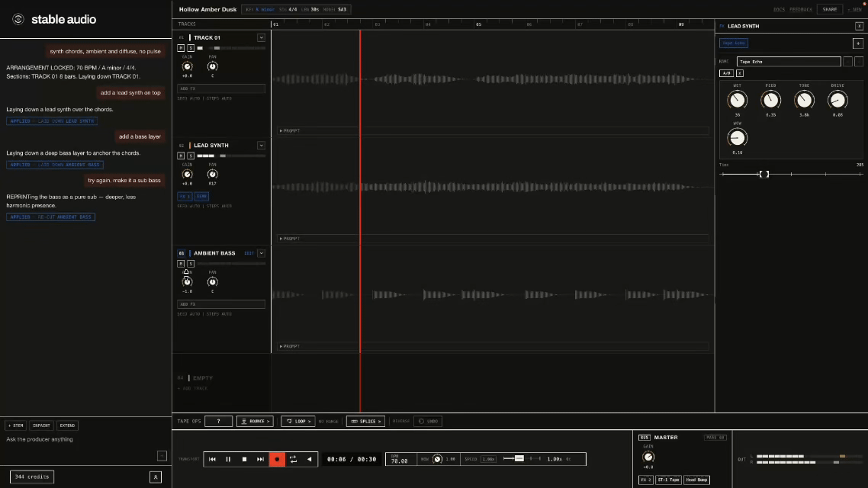
Task: Open the 344 credits button
Action: [32, 477]
